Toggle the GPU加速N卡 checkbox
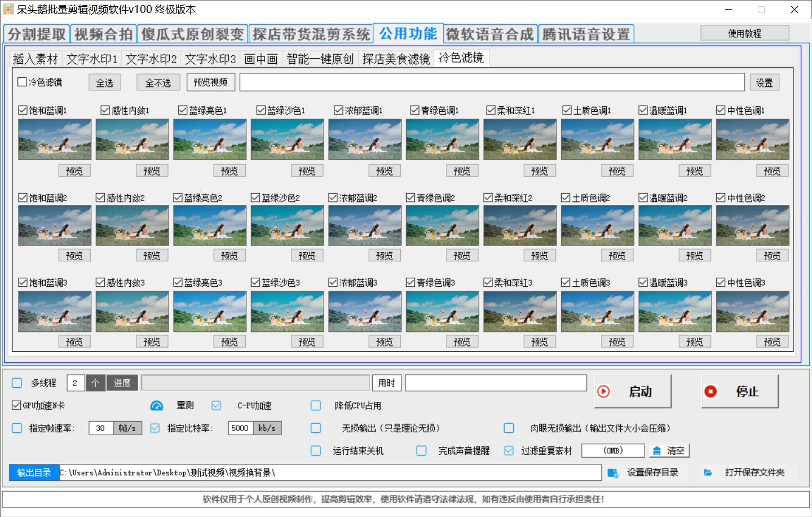Viewport: 812px width, 517px height. 16,405
